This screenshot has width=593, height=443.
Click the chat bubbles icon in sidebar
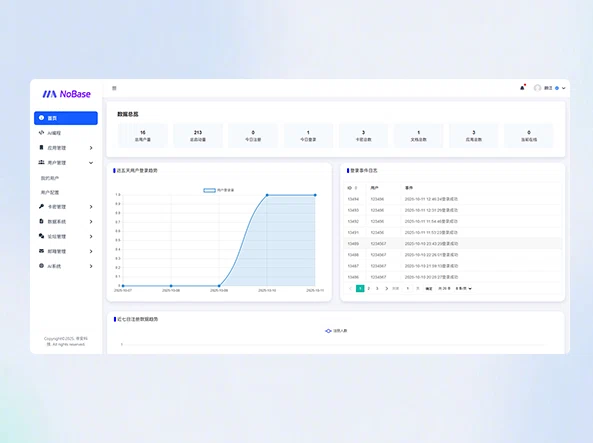coord(42,236)
